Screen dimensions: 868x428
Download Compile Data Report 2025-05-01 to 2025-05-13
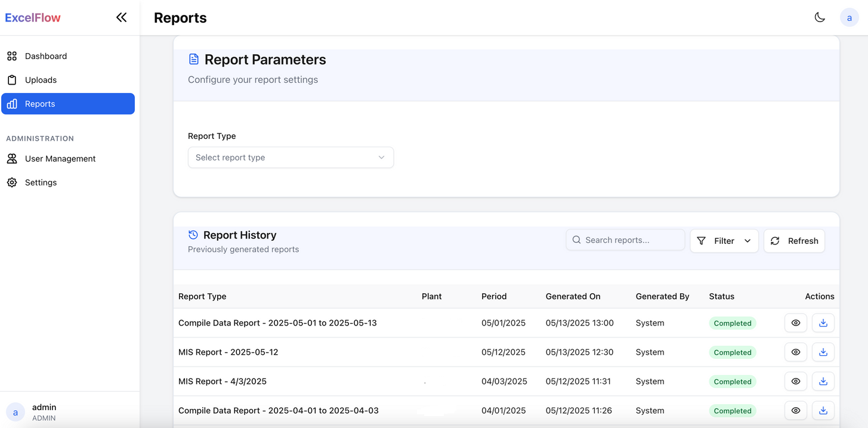point(823,322)
